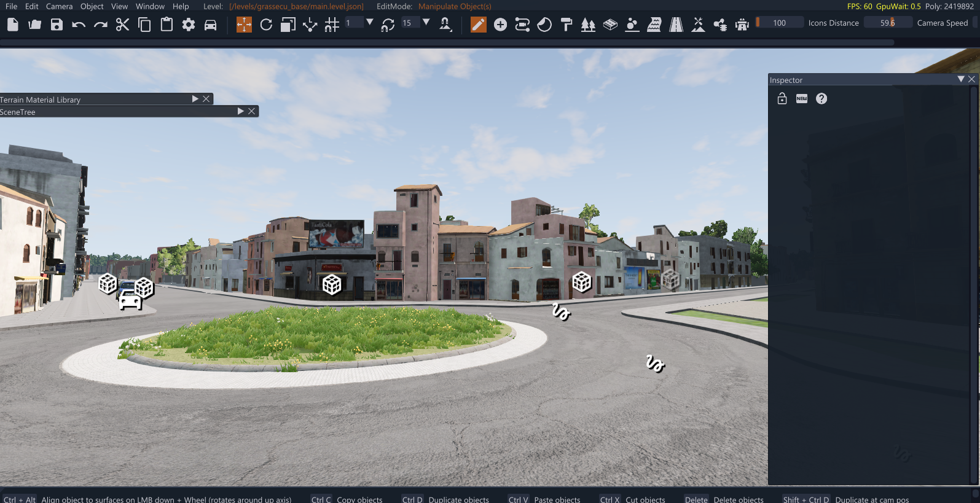Collapse the Inspector panel
This screenshot has width=980, height=503.
pyautogui.click(x=961, y=79)
